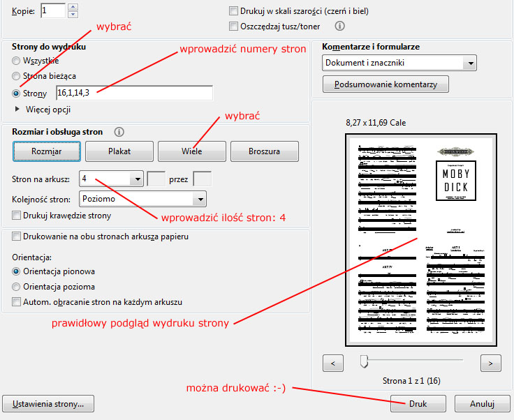Click the info icon next to Rozmiar i obsługa stron
Screen dimensions: 514x420
[119, 132]
